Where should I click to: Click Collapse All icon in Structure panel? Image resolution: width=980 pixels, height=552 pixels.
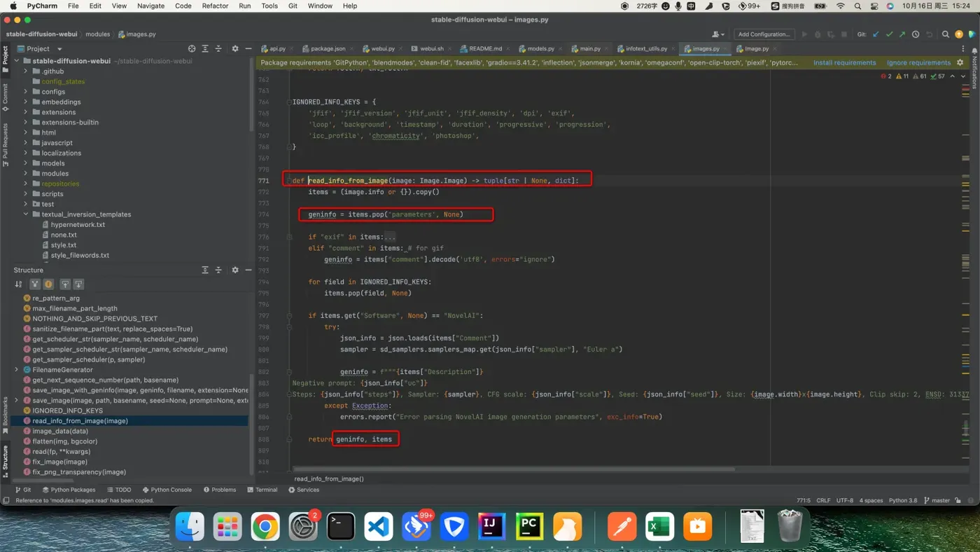[218, 270]
